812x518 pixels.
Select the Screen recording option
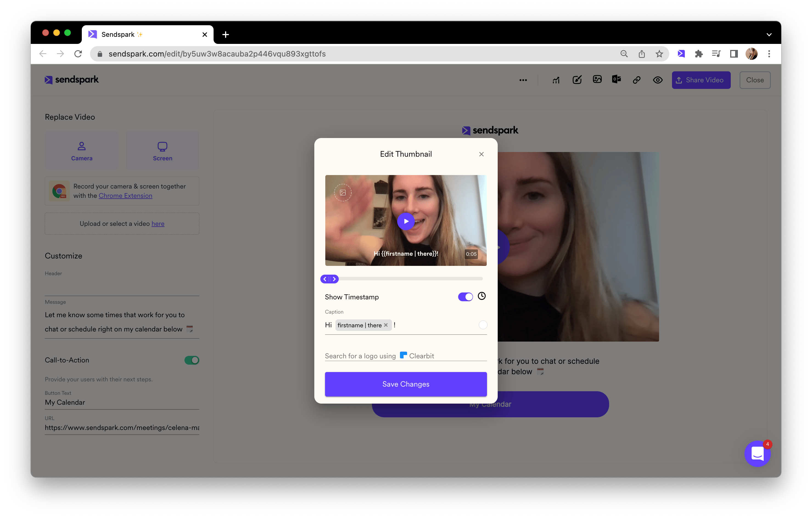[163, 150]
